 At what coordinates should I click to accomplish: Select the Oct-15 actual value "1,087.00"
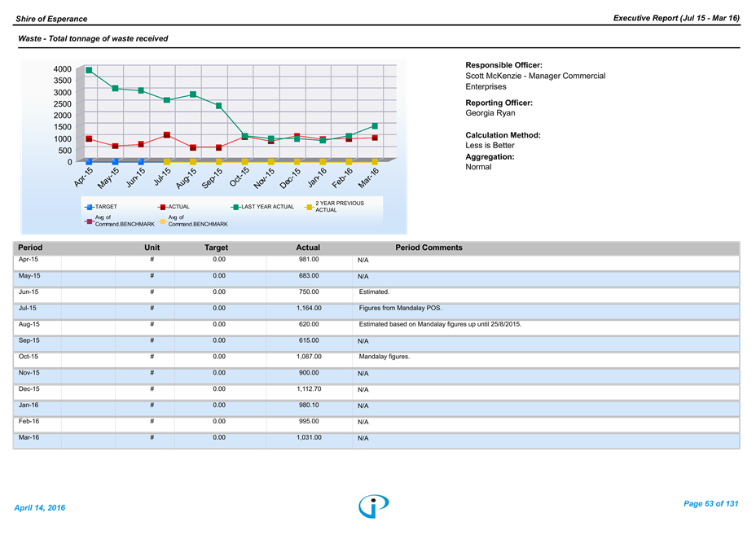[x=309, y=357]
